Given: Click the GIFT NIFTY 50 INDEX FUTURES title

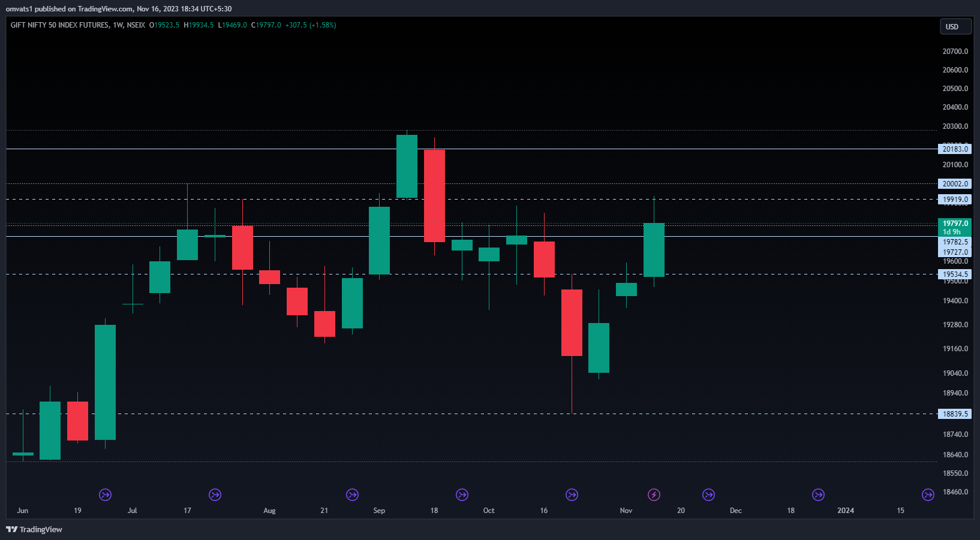Looking at the screenshot, I should click(x=60, y=25).
